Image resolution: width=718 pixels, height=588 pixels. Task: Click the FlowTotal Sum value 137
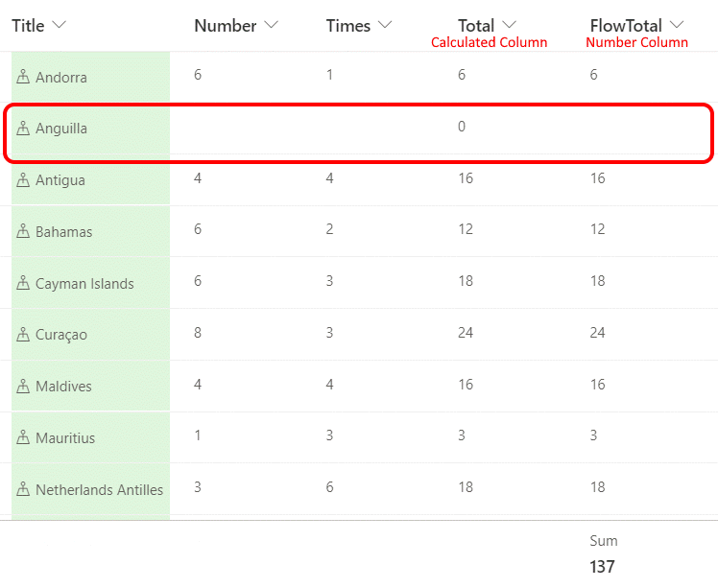[x=603, y=567]
